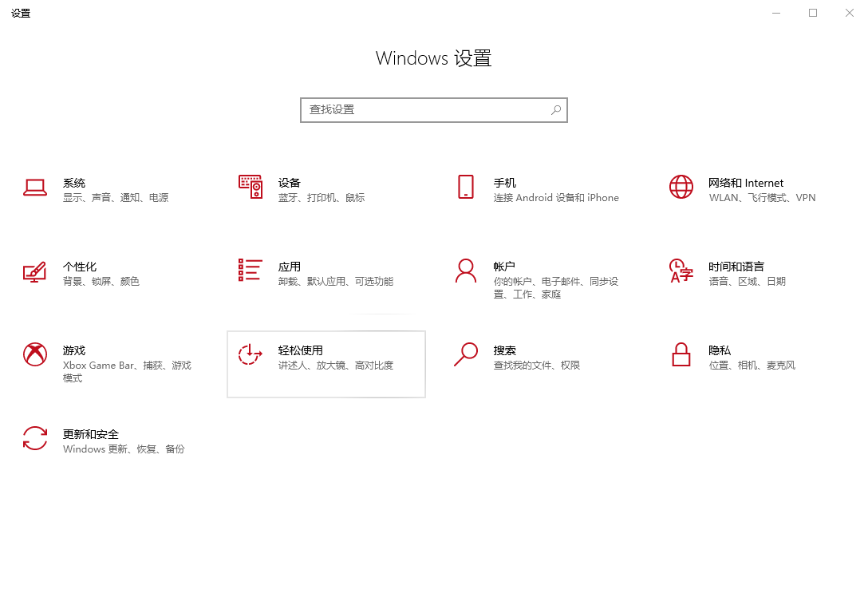The height and width of the screenshot is (593, 868).
Task: Maximize the 设置 window
Action: 813,13
